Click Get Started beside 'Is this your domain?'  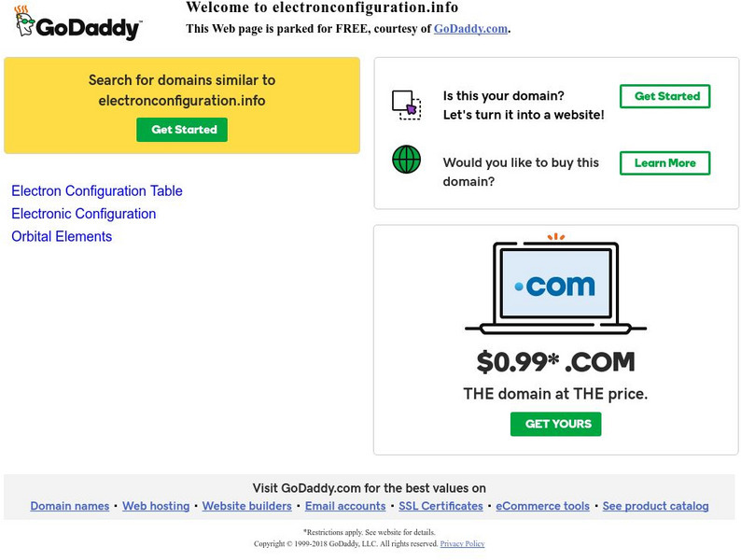pos(665,96)
